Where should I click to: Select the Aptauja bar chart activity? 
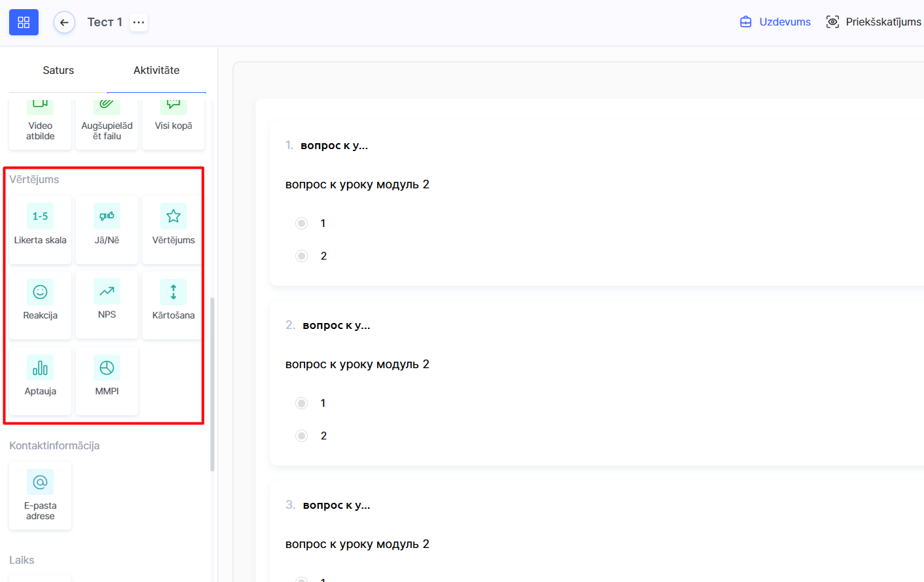41,377
